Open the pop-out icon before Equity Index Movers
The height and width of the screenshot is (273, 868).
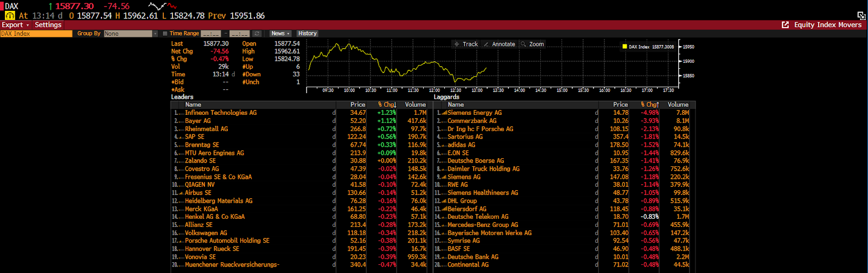785,25
